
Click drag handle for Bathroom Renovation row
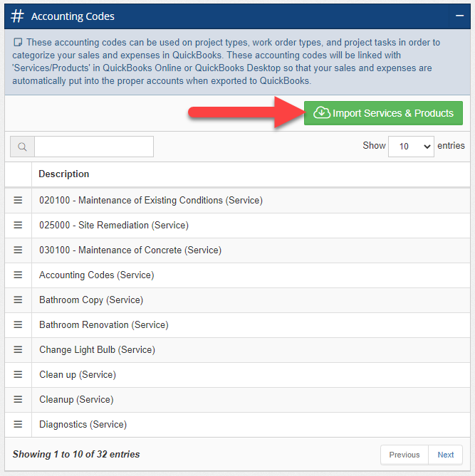pos(19,324)
